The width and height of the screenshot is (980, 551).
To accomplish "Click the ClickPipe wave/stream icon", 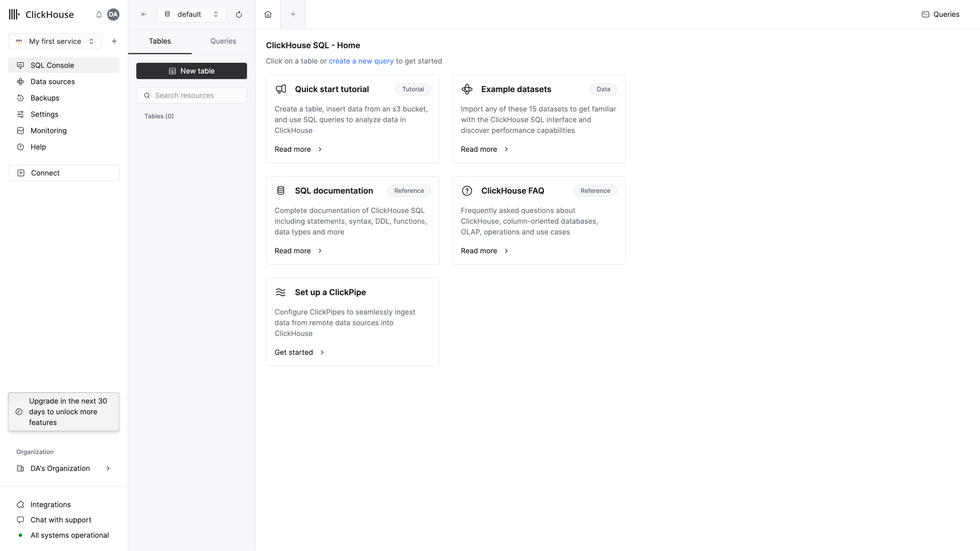I will (281, 292).
